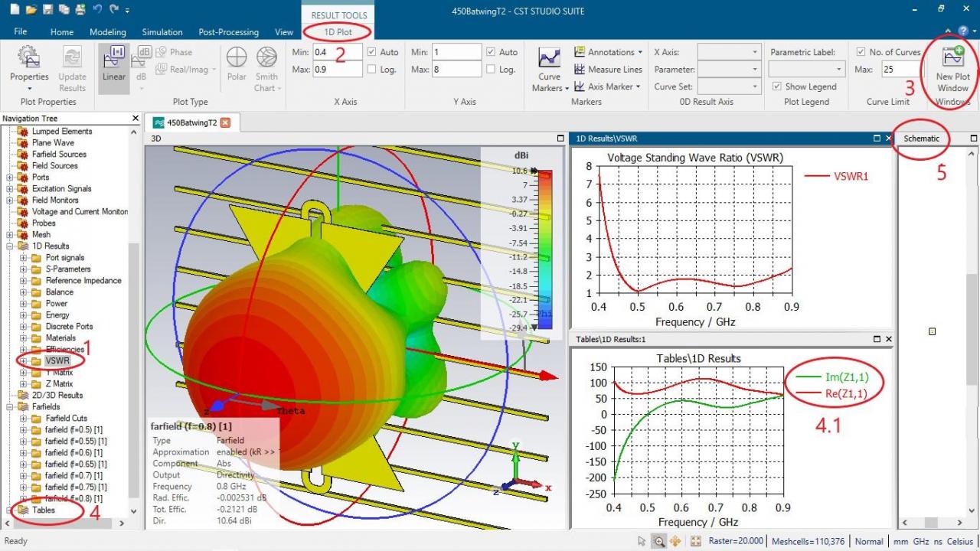The height and width of the screenshot is (551, 980).
Task: Close the 450BatwingT2 document tab
Action: [225, 122]
